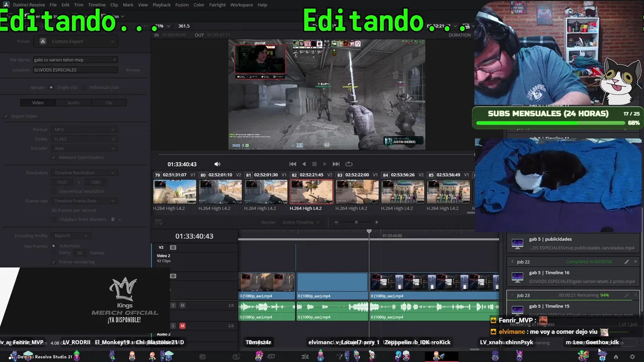The image size is (644, 362).
Task: Open the File menu
Action: 53,5
